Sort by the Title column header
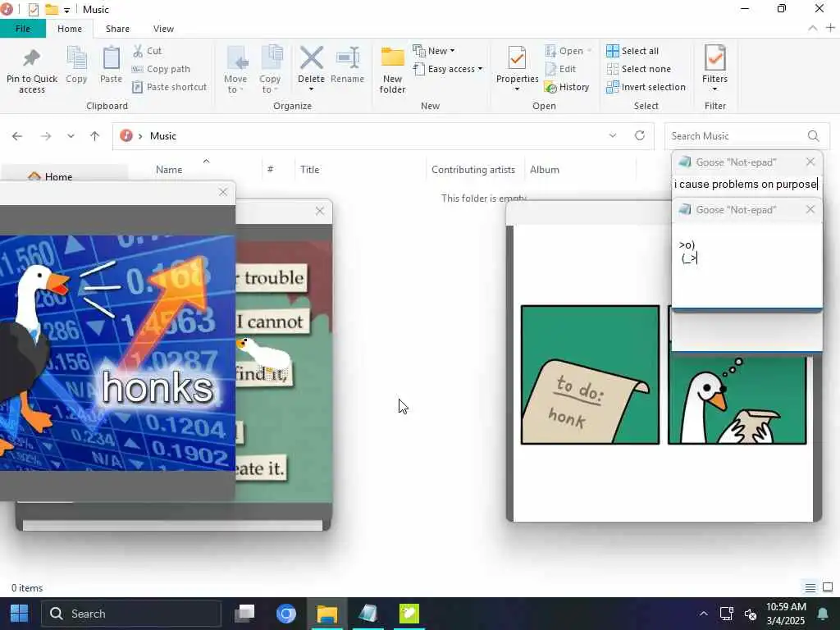 pos(309,169)
